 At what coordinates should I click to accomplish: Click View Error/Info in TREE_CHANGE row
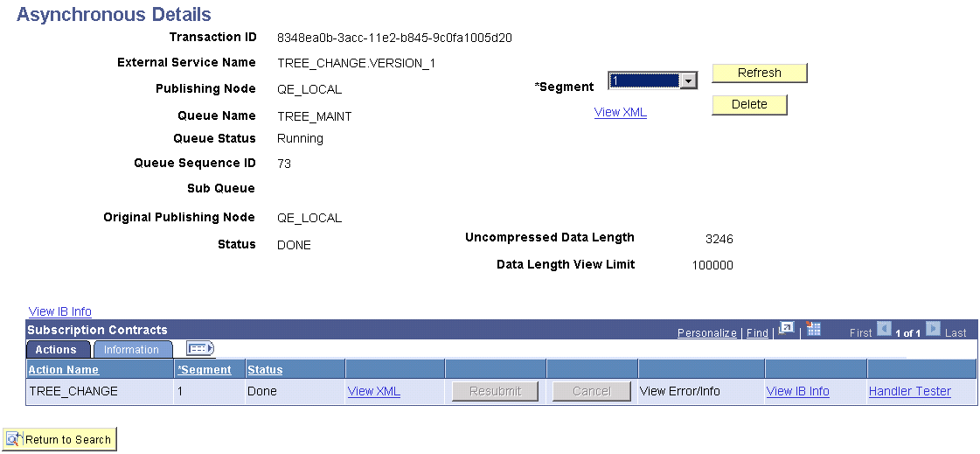pyautogui.click(x=680, y=392)
